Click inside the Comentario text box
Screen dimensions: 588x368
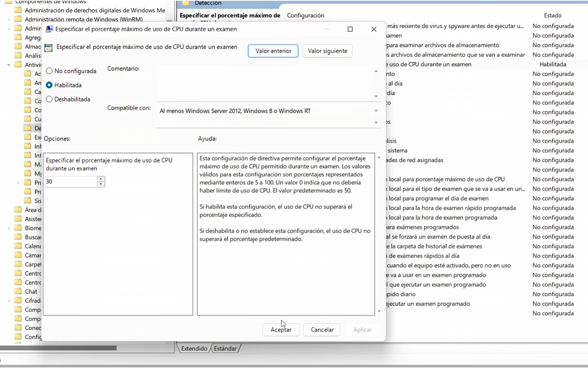click(x=265, y=83)
